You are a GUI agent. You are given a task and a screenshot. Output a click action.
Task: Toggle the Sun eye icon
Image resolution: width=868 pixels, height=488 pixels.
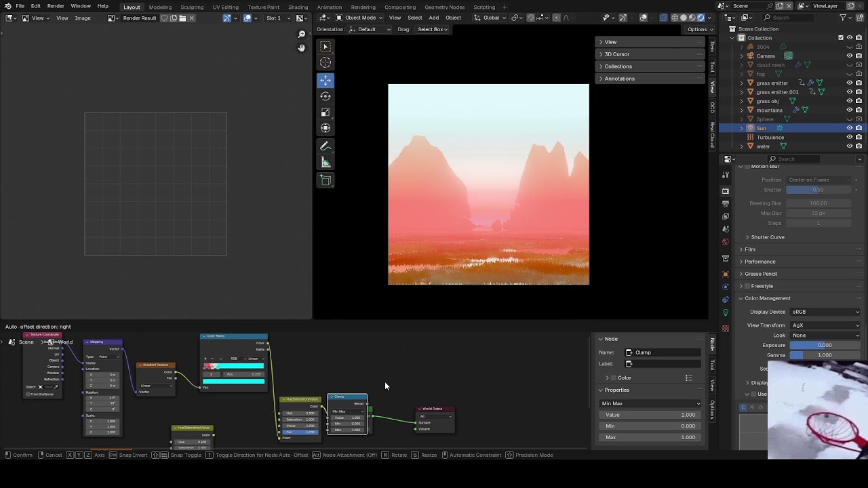tap(849, 128)
